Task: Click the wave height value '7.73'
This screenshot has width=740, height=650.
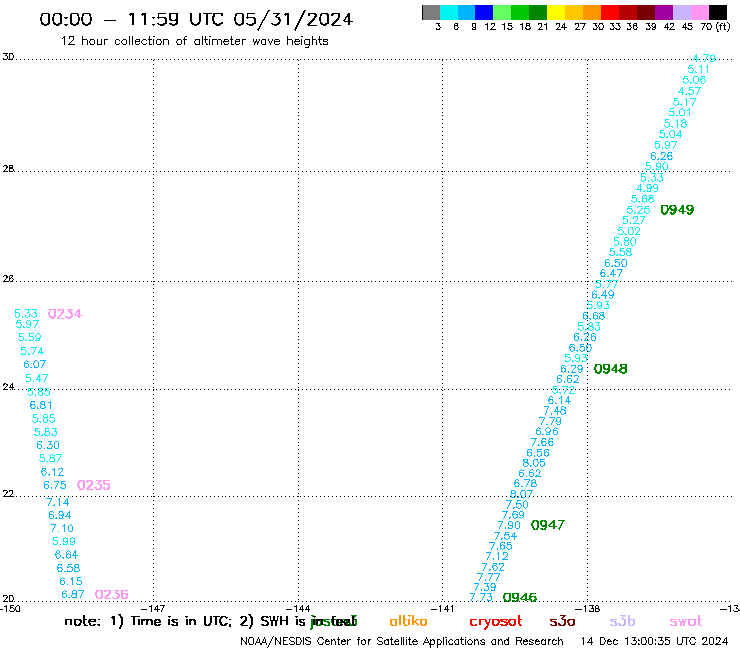Action: (x=481, y=597)
